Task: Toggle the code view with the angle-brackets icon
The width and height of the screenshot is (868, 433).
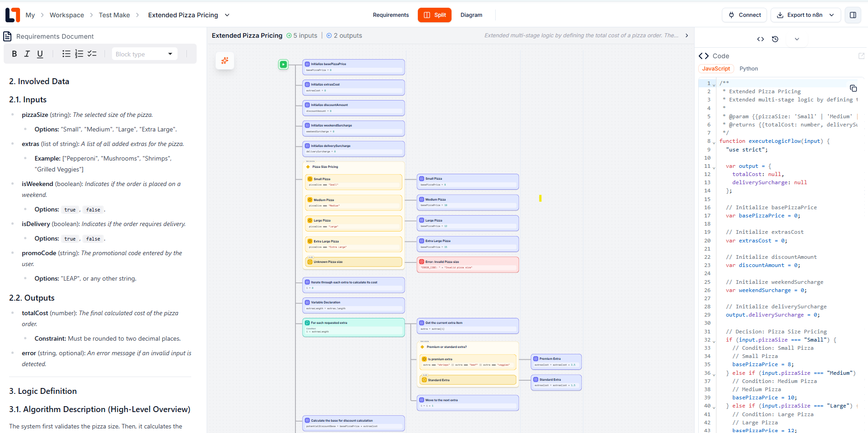Action: 760,39
